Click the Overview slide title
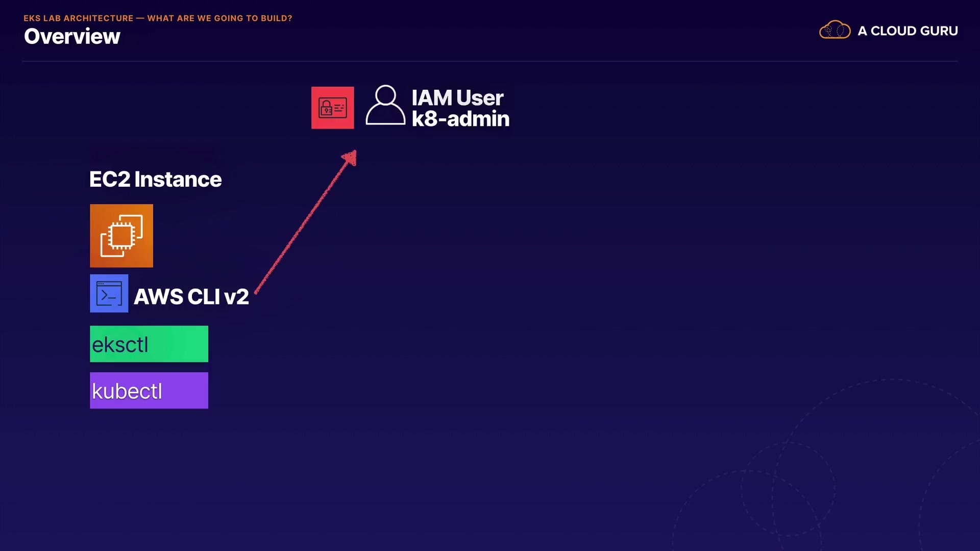 pos(72,36)
